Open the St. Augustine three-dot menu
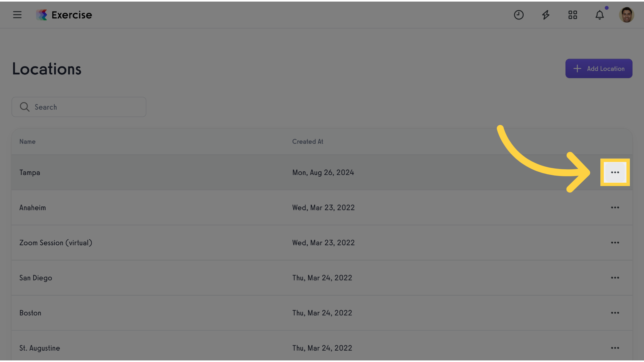This screenshot has width=644, height=362. [x=615, y=348]
